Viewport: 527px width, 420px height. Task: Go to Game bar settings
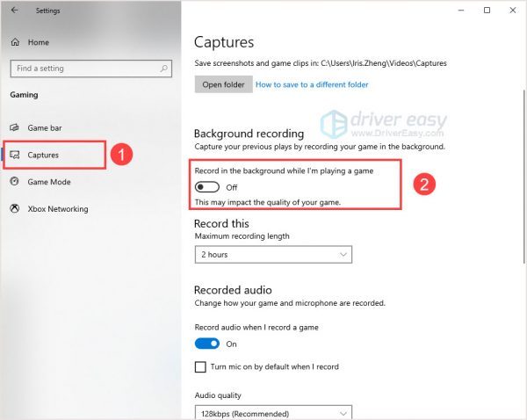click(44, 127)
